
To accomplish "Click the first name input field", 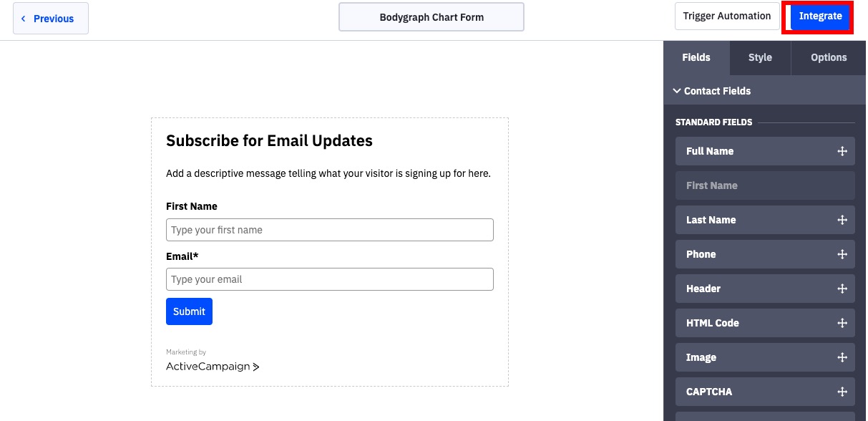I will point(330,230).
